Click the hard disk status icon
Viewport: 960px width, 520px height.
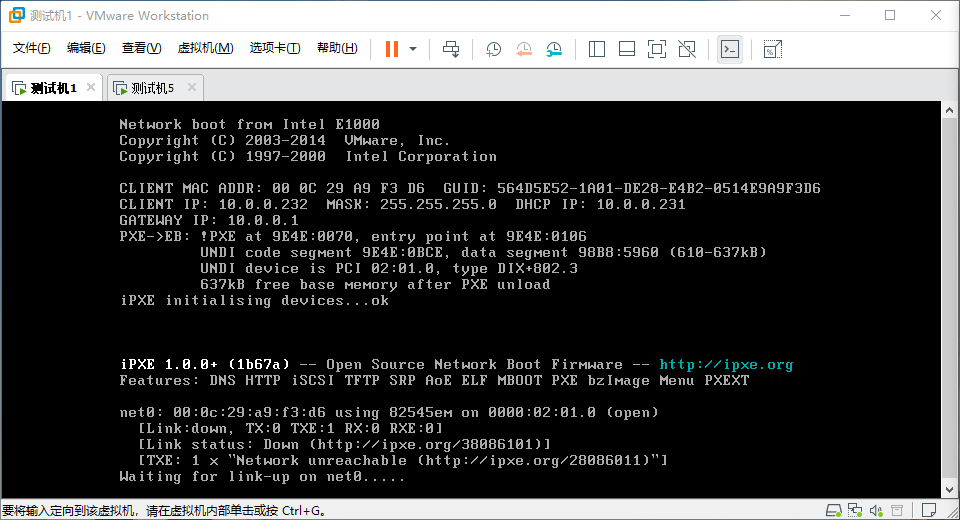[833, 510]
